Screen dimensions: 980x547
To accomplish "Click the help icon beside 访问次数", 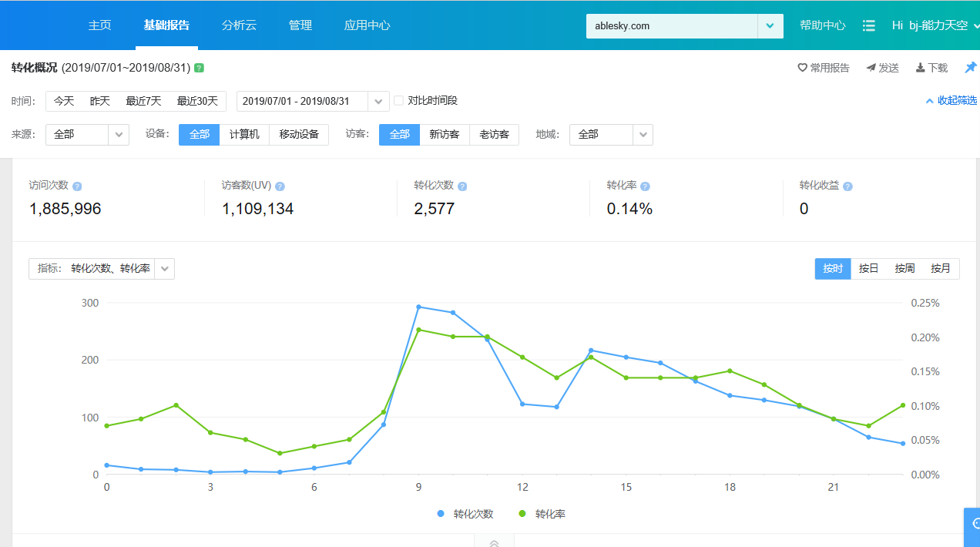I will coord(77,186).
